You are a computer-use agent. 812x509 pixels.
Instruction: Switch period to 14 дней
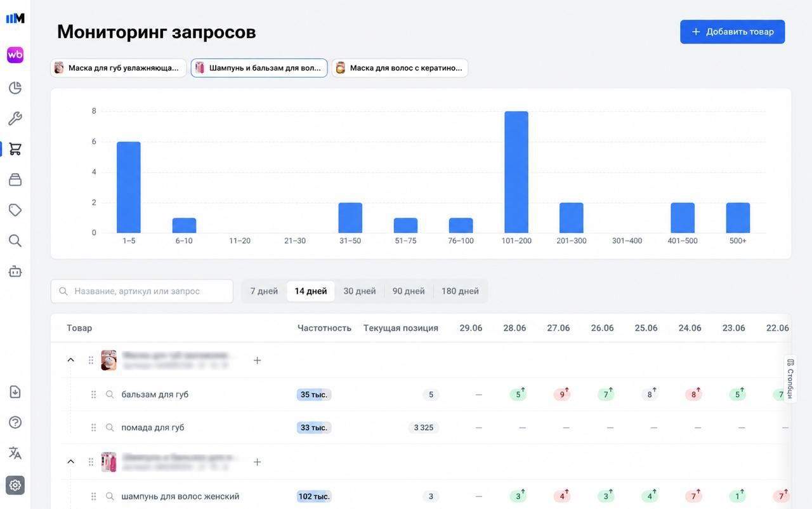(x=311, y=291)
